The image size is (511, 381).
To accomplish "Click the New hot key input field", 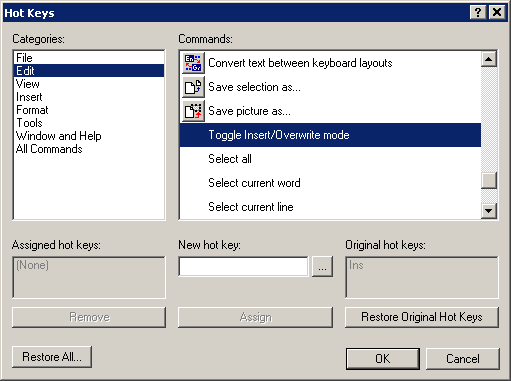I will pyautogui.click(x=243, y=266).
